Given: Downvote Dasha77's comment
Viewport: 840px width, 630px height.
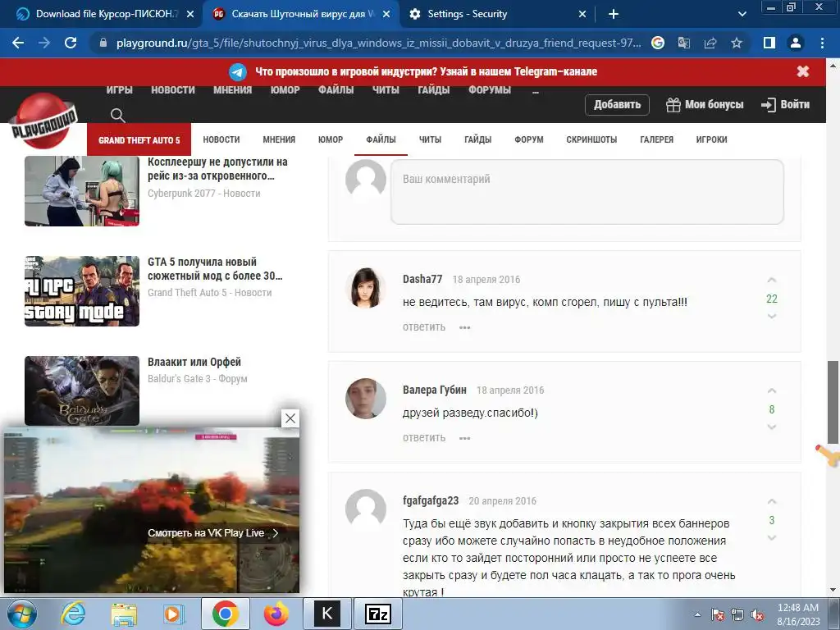Looking at the screenshot, I should click(771, 316).
